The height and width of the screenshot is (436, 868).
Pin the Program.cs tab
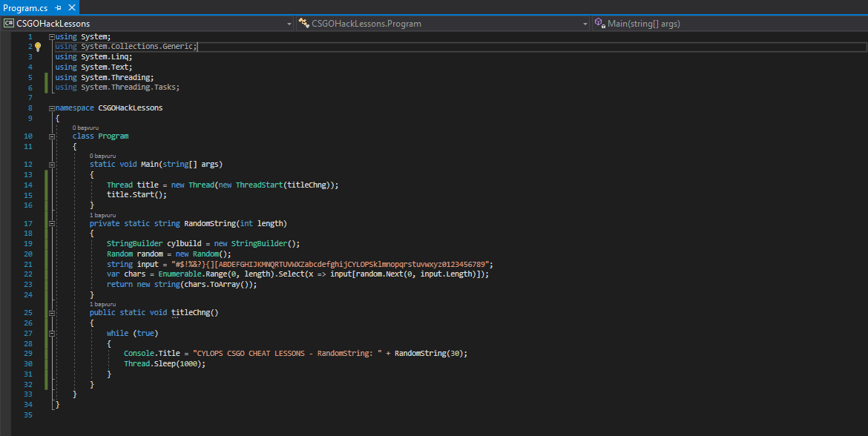(58, 7)
